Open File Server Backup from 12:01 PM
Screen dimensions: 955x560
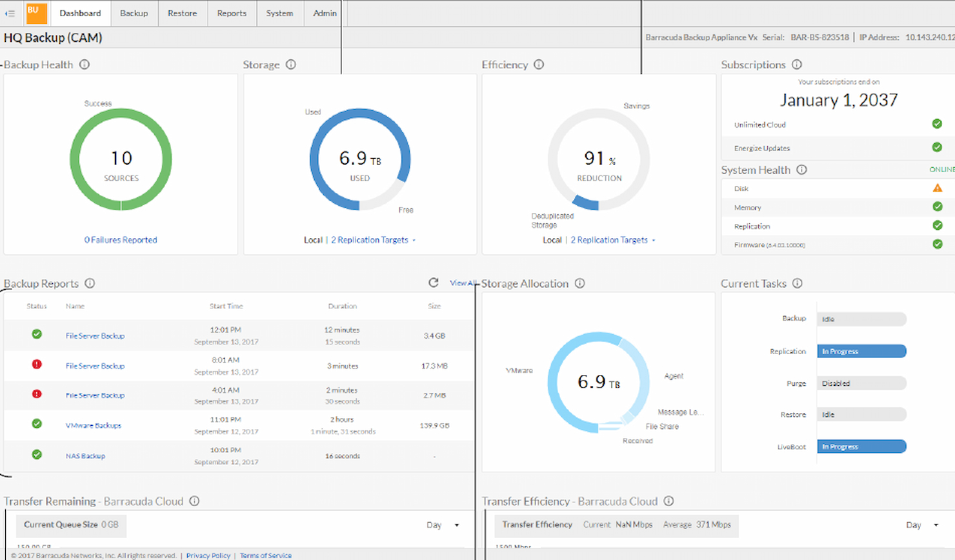tap(95, 335)
